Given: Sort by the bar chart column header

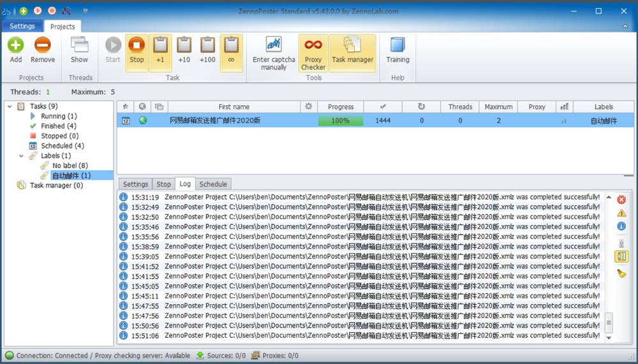Looking at the screenshot, I should (x=565, y=106).
